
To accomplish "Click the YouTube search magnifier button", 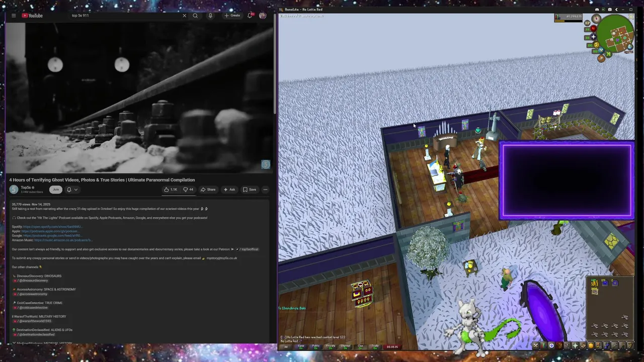I will [195, 16].
